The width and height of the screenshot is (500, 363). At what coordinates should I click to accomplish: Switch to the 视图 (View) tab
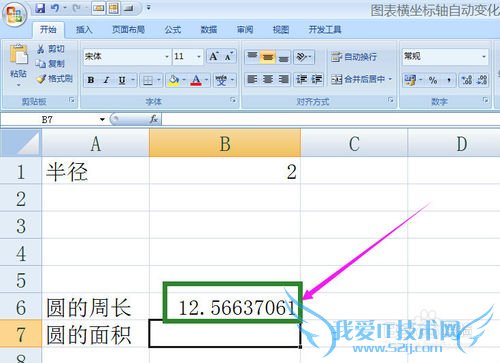tap(281, 30)
